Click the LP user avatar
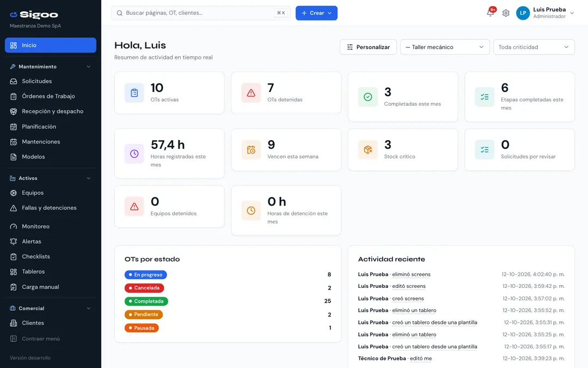The height and width of the screenshot is (368, 588). pos(523,13)
